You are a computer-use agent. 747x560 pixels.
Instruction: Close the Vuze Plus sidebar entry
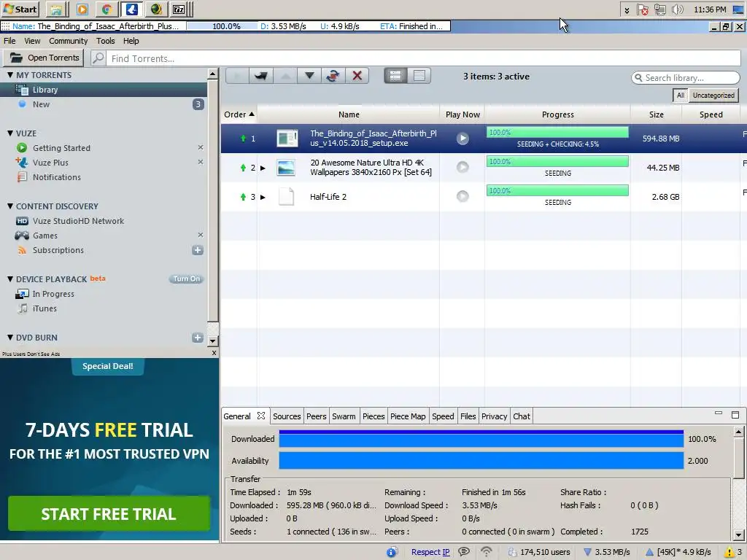click(x=201, y=162)
